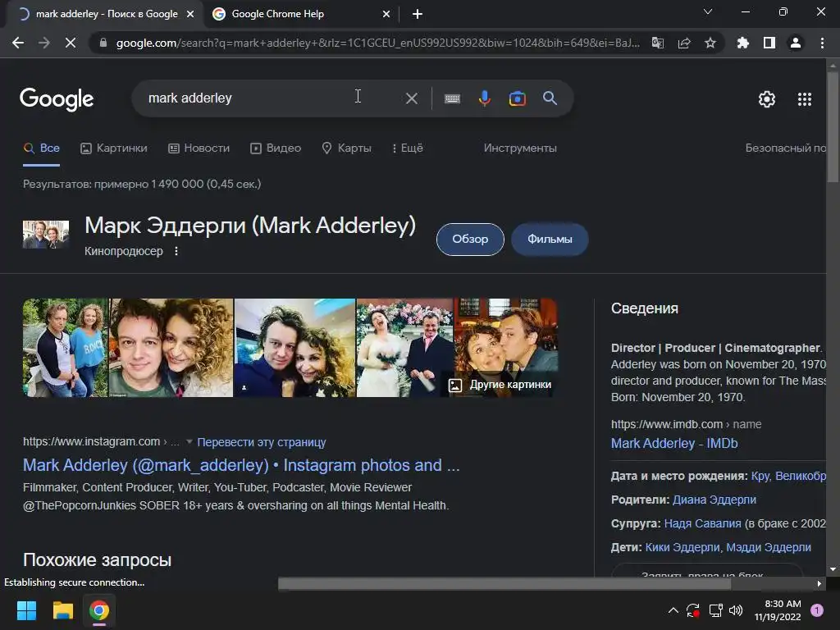This screenshot has height=630, width=840.
Task: Switch to Новости results
Action: tap(199, 148)
